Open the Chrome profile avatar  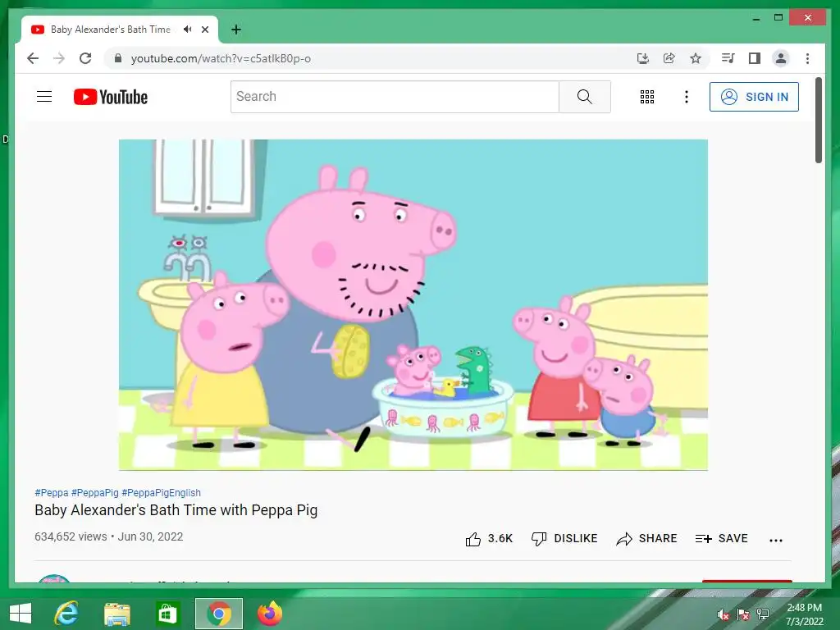click(781, 58)
